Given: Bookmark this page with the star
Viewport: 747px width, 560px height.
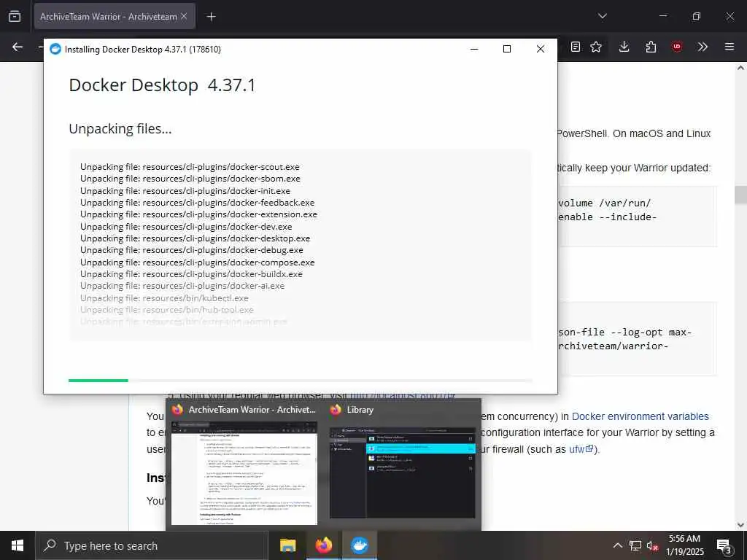Looking at the screenshot, I should 596,47.
